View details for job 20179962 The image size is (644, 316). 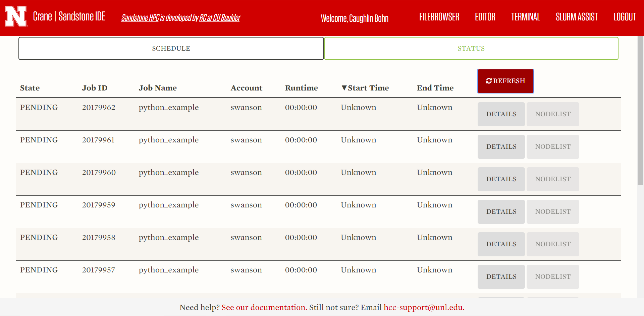pos(501,114)
